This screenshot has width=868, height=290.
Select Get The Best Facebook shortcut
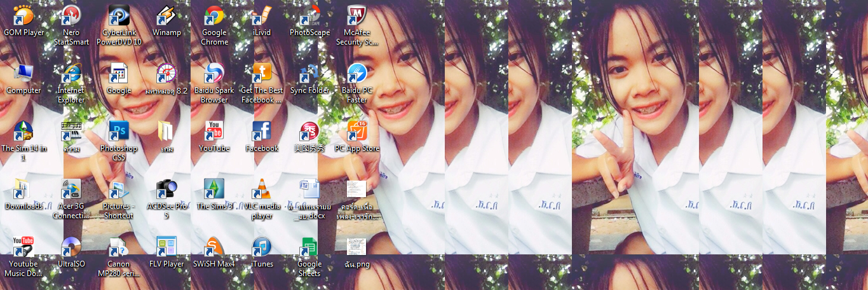[262, 73]
